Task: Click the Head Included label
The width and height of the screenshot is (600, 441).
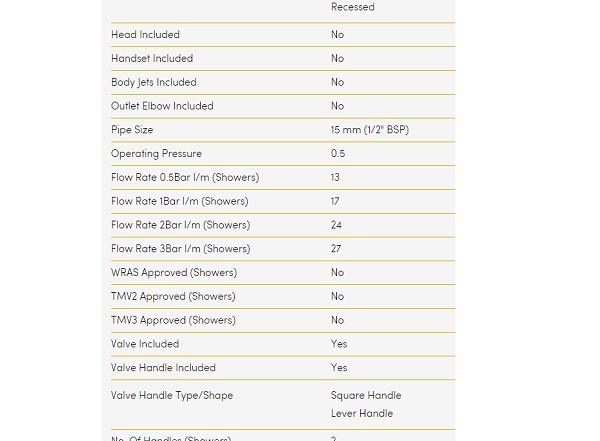Action: point(145,35)
